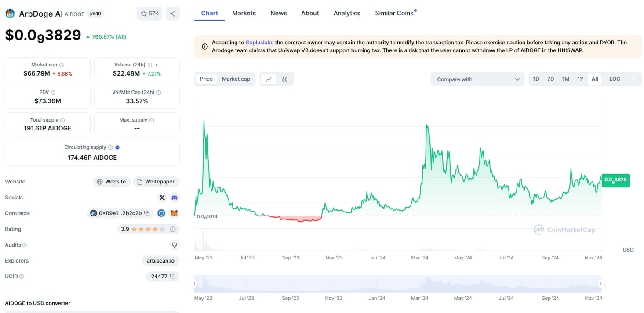
Task: Click the range navigator area at Mar '24
Action: click(419, 284)
